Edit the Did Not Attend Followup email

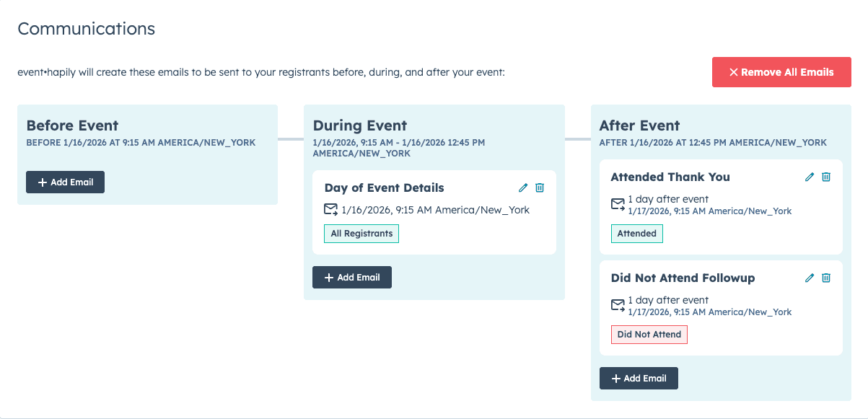point(810,278)
